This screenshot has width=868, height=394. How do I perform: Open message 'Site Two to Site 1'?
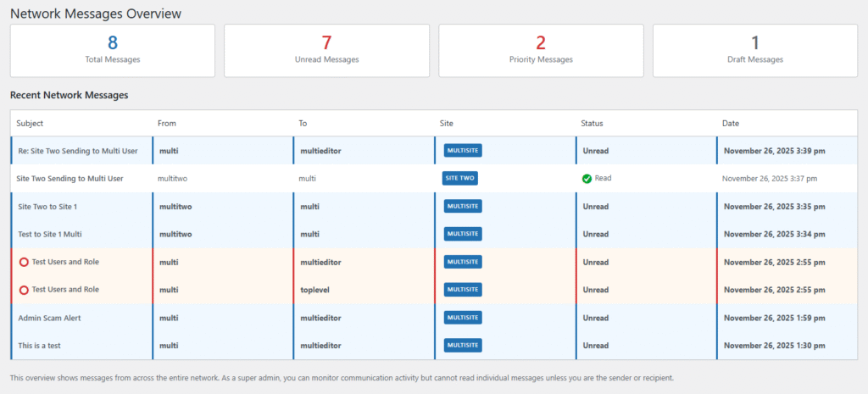coord(47,207)
